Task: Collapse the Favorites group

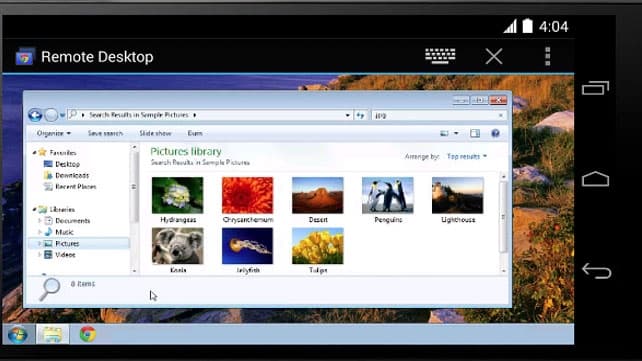Action: (34, 153)
